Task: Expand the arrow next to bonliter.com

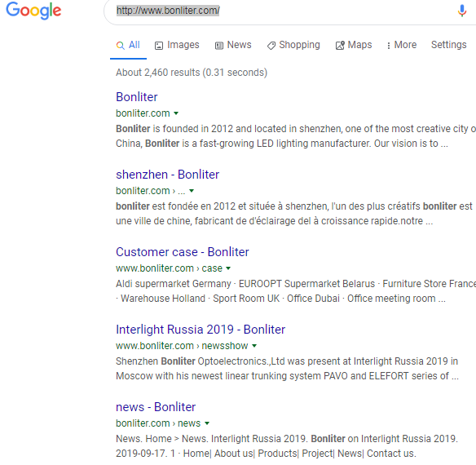Action: tap(176, 113)
